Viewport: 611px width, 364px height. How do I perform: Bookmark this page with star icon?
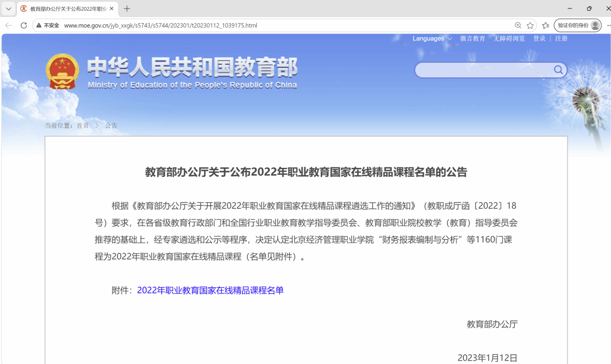click(530, 25)
